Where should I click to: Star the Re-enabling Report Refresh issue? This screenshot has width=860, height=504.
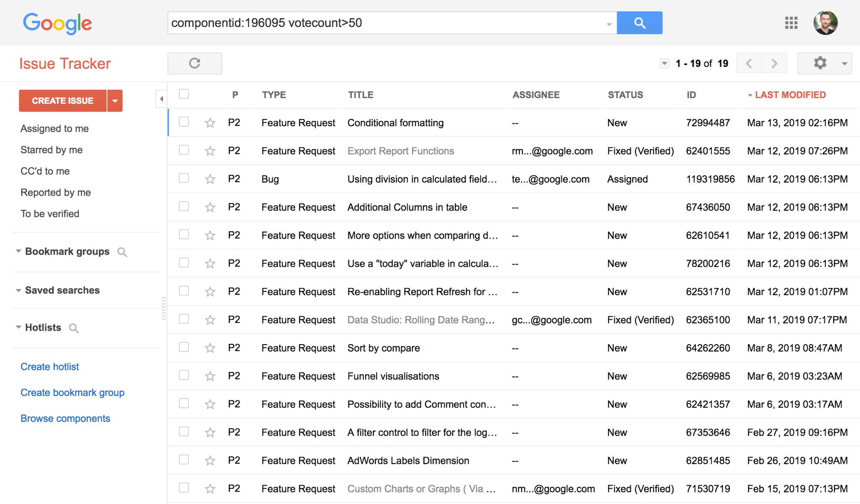pos(210,292)
